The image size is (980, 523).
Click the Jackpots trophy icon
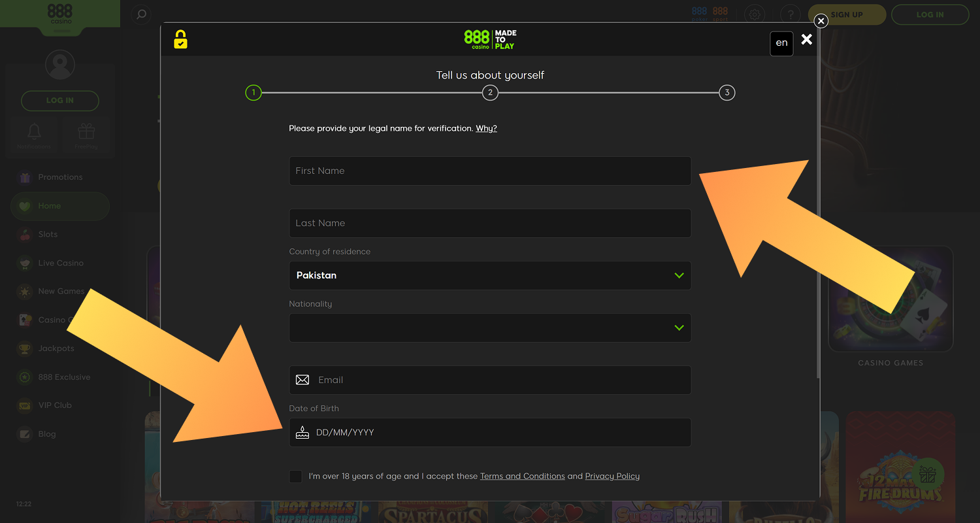tap(24, 348)
